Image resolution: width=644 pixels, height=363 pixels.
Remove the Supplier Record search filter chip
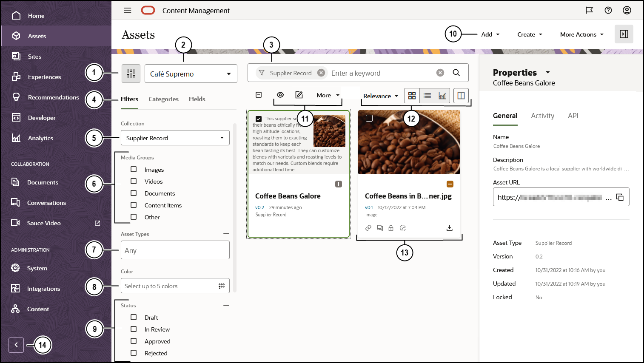click(321, 73)
